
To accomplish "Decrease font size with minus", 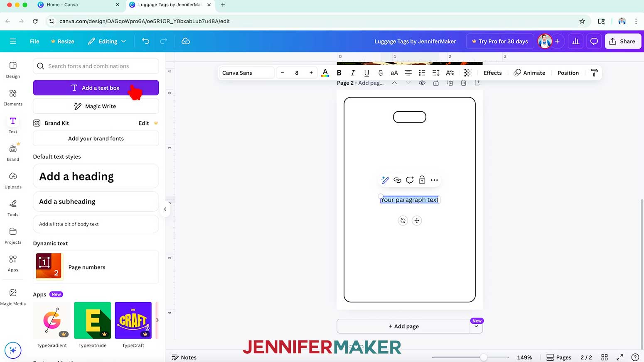I will click(283, 73).
